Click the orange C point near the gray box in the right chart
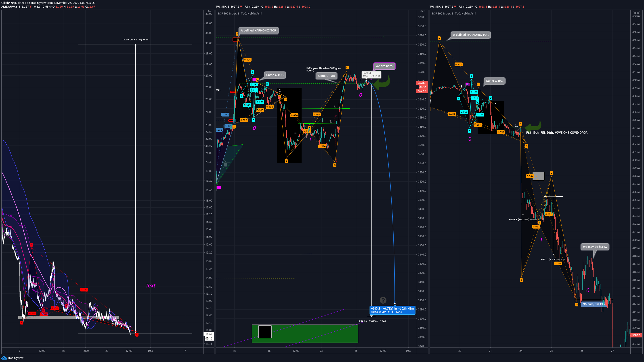 pos(552,173)
